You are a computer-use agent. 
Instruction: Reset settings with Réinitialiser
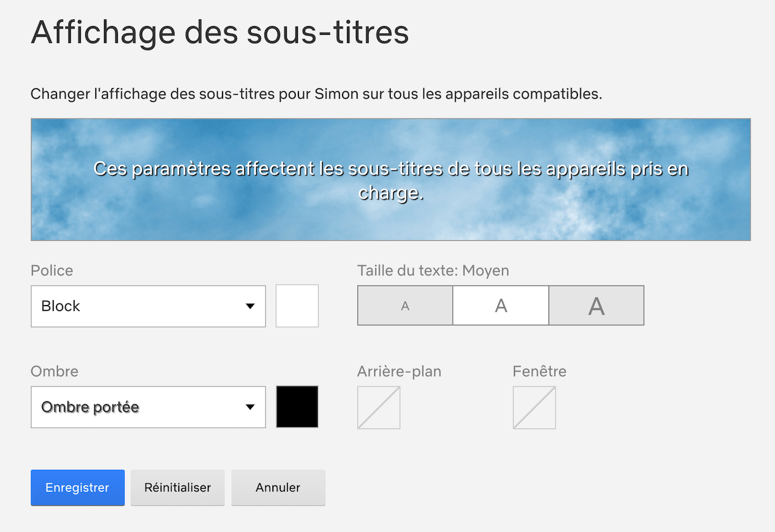point(178,488)
